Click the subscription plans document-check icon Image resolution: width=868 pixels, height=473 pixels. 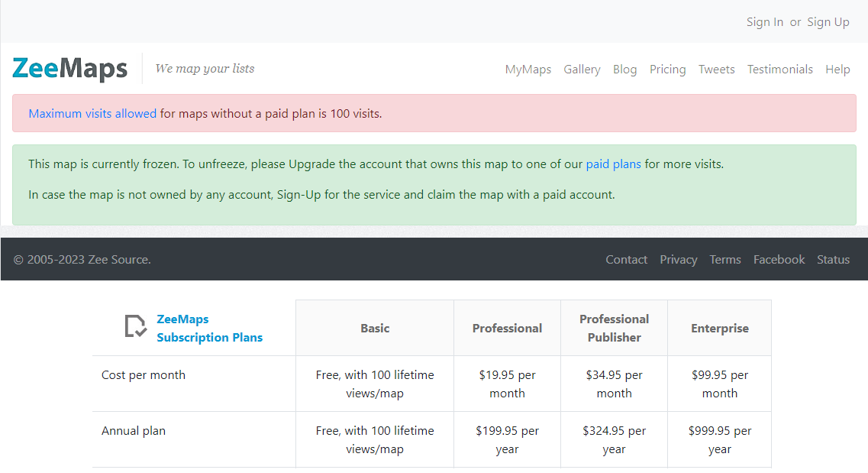135,326
